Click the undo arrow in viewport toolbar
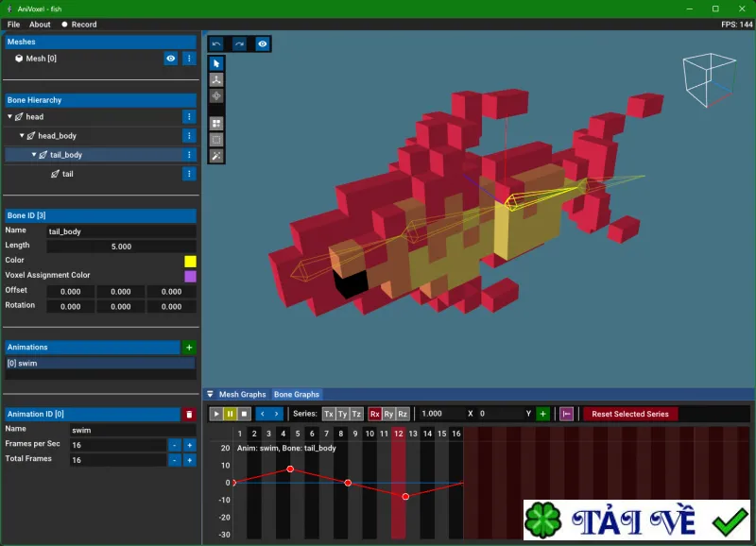The width and height of the screenshot is (756, 546). click(216, 43)
